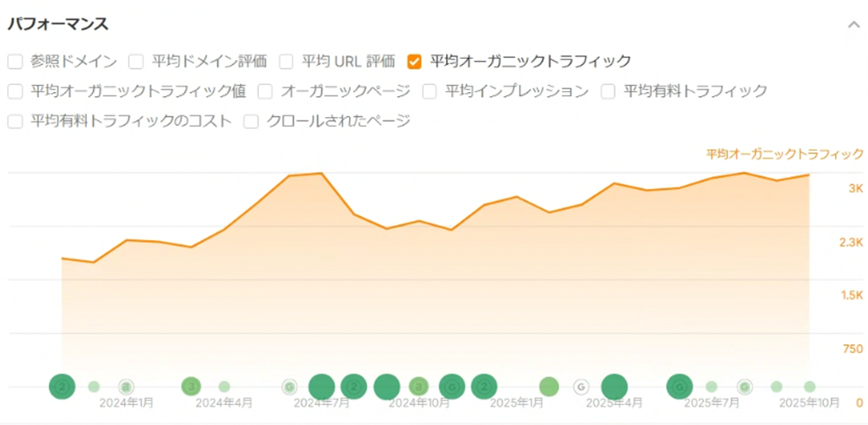Select the white Google marker before 2025年4月
This screenshot has height=425, width=868.
(582, 387)
